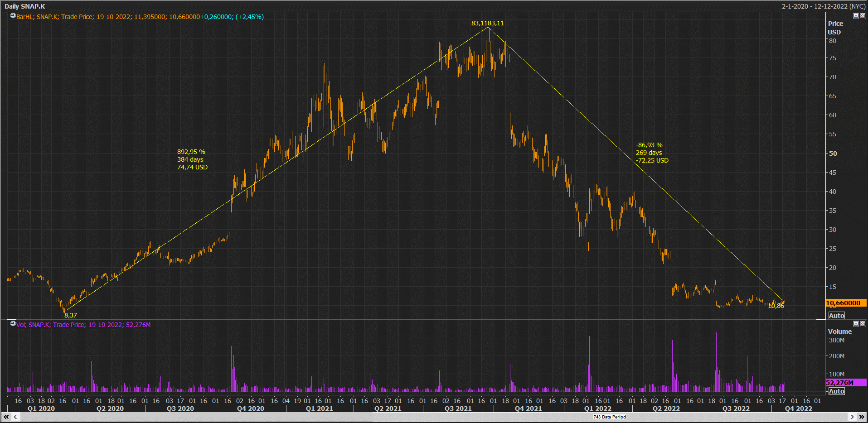Step chart back with single left arrow
This screenshot has width=868, height=423.
coord(15,417)
